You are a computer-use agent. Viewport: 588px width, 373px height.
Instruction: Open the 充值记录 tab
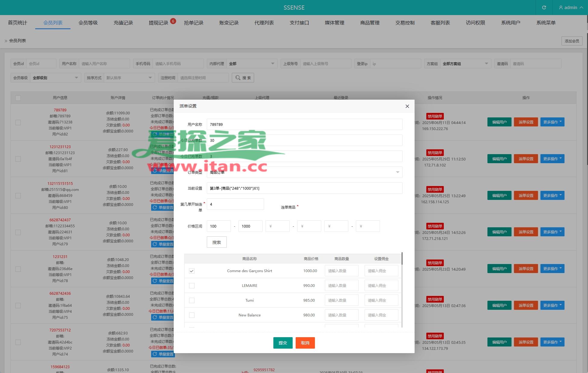pos(123,23)
